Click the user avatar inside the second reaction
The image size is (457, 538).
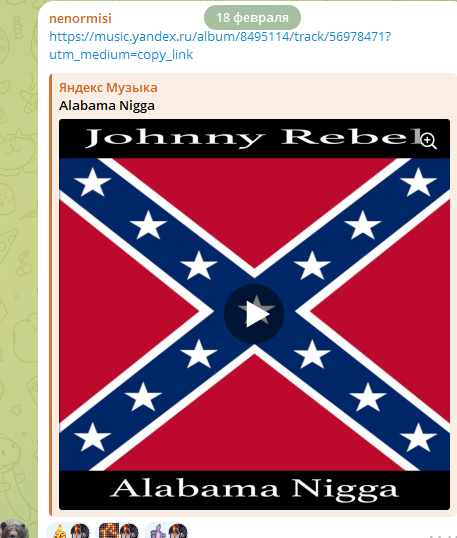129,531
